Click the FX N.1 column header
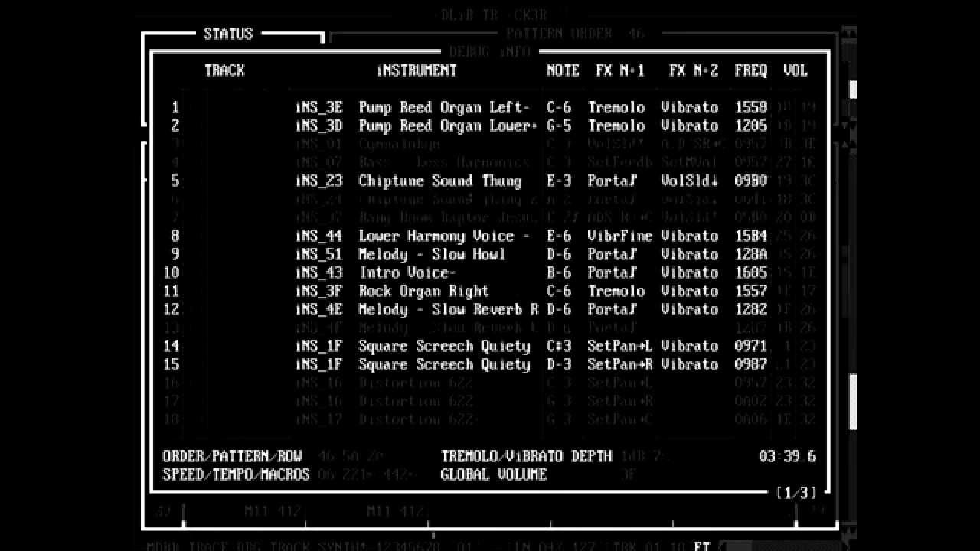 click(x=620, y=70)
